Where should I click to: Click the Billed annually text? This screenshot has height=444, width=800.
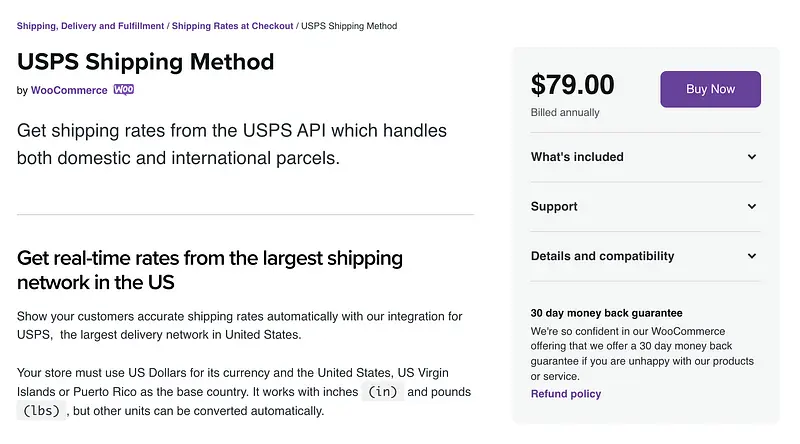[x=565, y=113]
